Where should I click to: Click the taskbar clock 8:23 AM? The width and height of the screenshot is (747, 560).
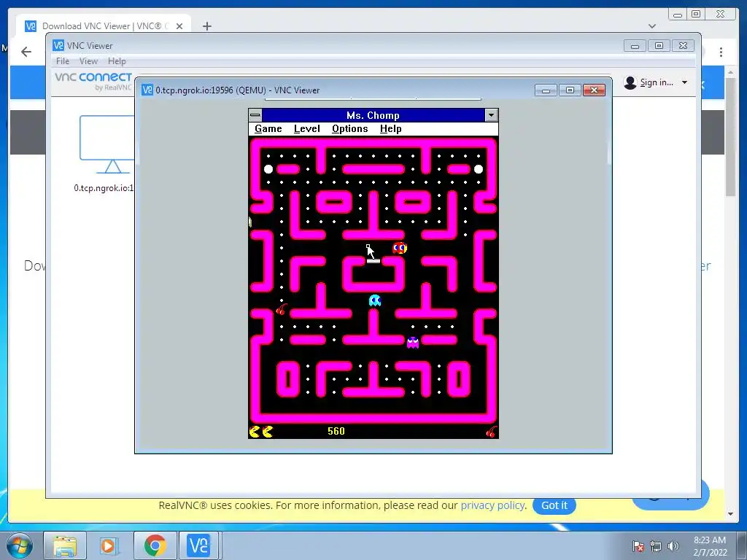709,540
